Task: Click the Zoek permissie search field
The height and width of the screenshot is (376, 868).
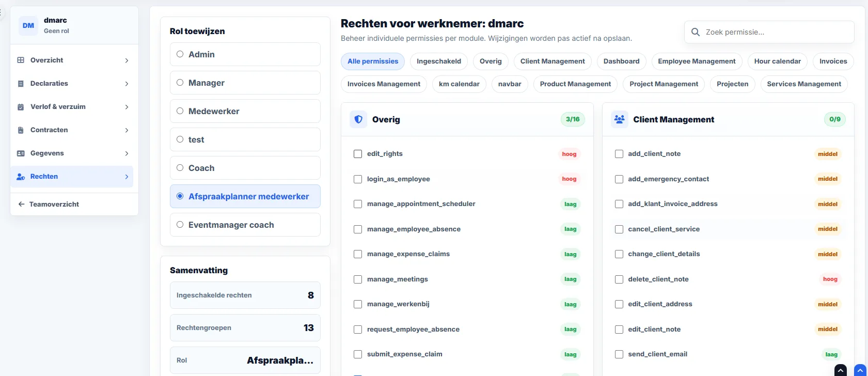Action: 769,32
